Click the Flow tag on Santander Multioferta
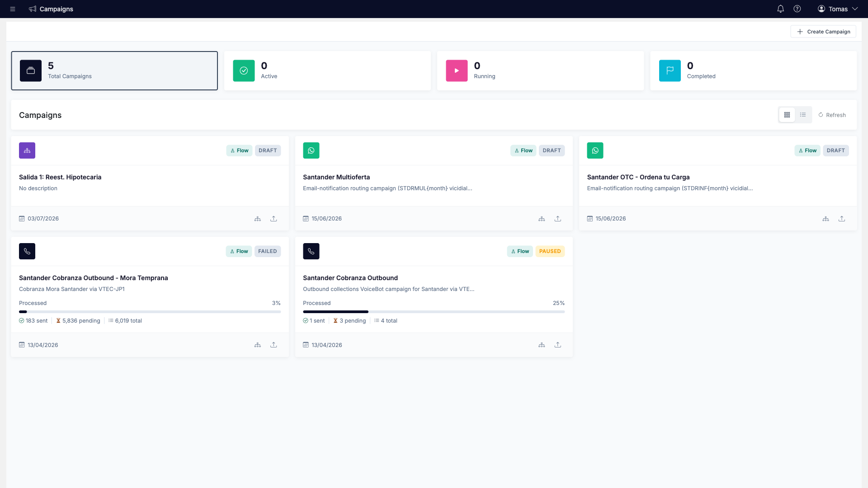Image resolution: width=868 pixels, height=488 pixels. (523, 150)
